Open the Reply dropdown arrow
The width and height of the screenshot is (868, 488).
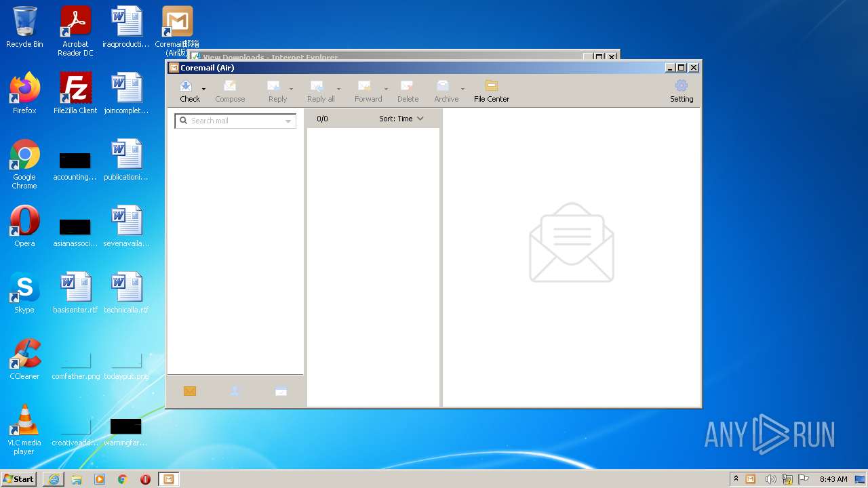tap(292, 89)
